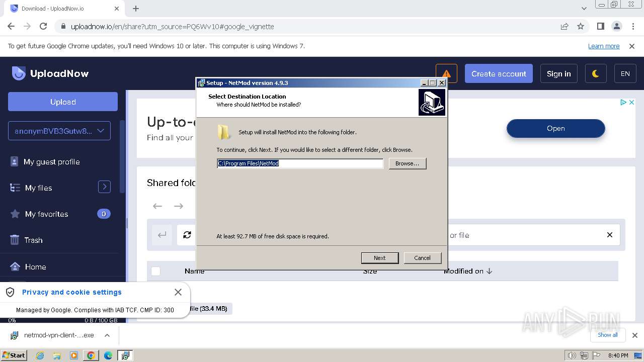This screenshot has height=362, width=644.
Task: Click Next in the NetMod setup
Action: coord(380,258)
